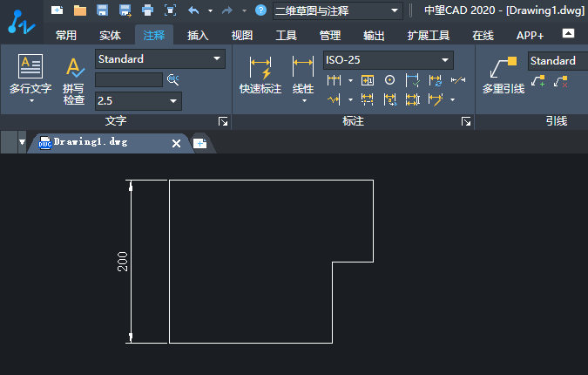588x375 pixels.
Task: Expand the continue dimension dropdown arrow
Action: (x=351, y=80)
